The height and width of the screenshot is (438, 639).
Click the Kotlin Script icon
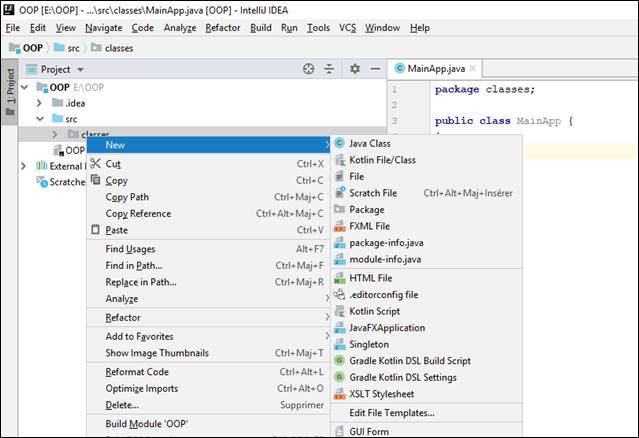coord(339,311)
